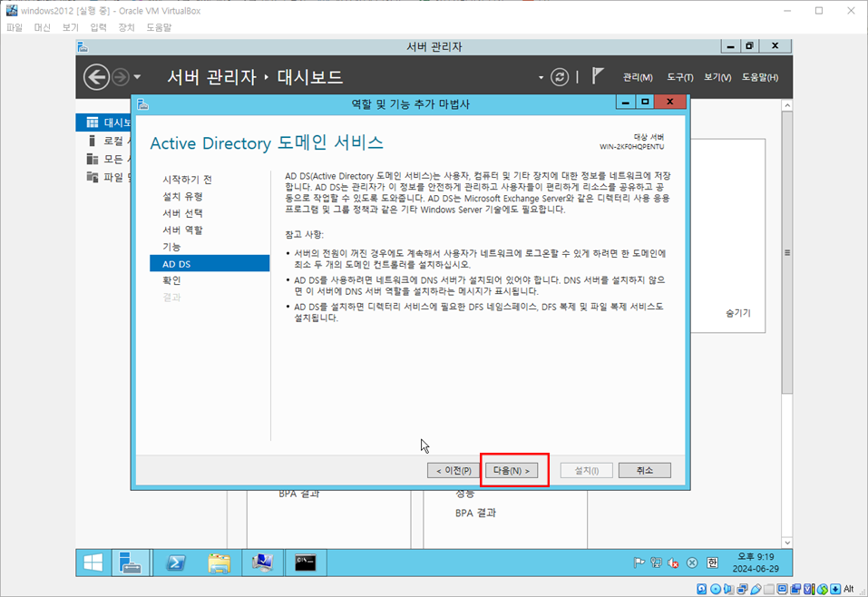Click the wizard title bar icon

(x=142, y=103)
